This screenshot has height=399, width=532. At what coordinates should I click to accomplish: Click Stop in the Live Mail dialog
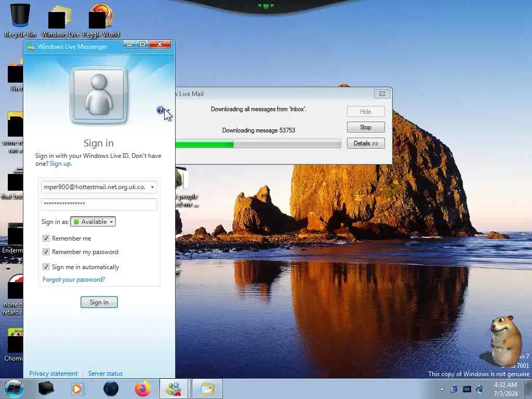click(366, 127)
